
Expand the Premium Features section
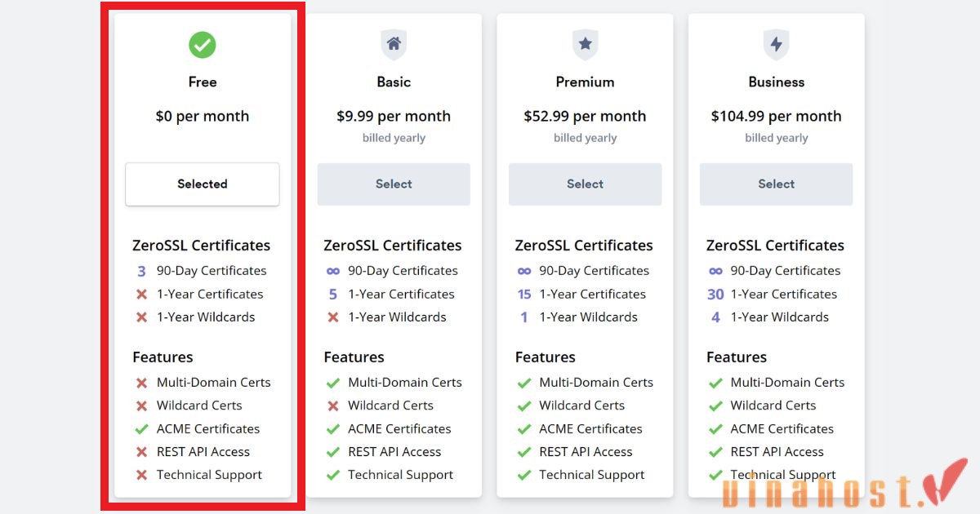[546, 357]
